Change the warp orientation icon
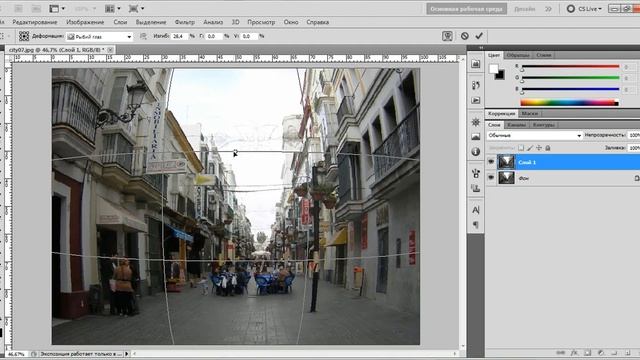 point(143,36)
